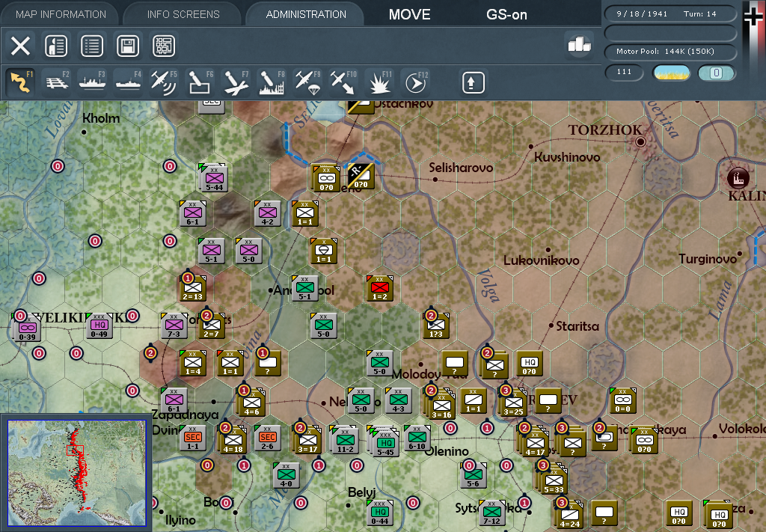Open the MAP INFORMATION tab
766x532 pixels.
[x=61, y=14]
